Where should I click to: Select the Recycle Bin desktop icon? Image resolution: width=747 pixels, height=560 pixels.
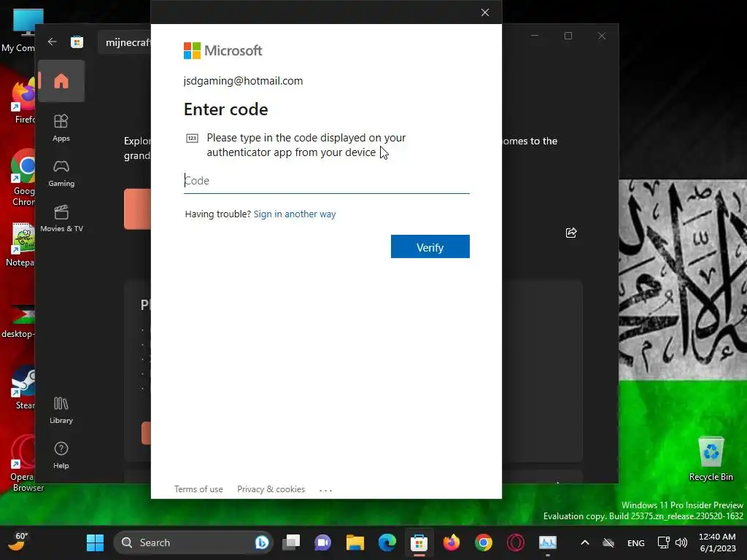coord(711,459)
